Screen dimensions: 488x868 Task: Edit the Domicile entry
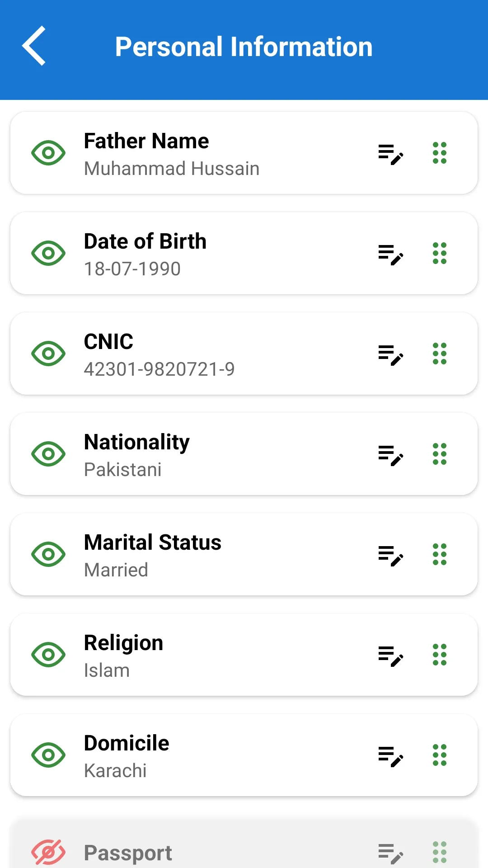(x=390, y=756)
